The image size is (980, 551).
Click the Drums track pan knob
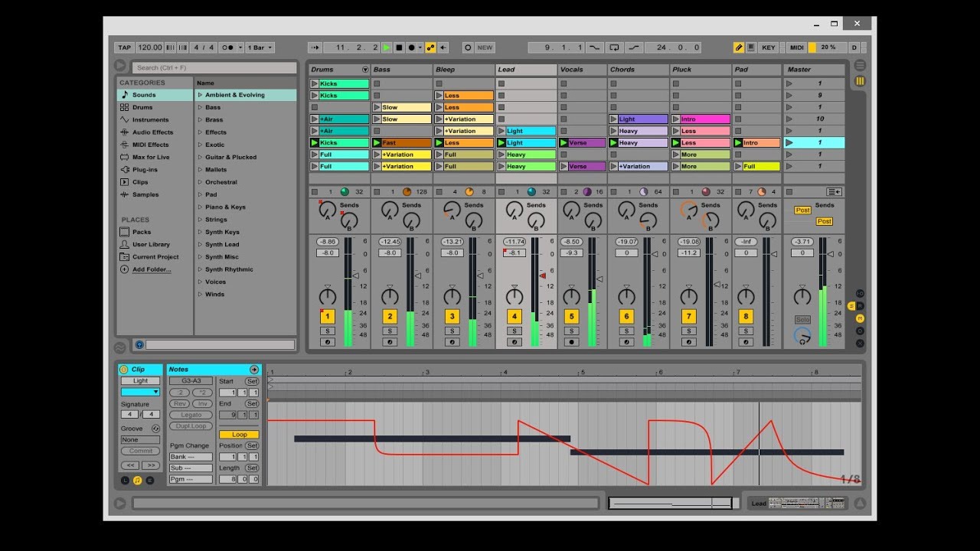tap(327, 296)
